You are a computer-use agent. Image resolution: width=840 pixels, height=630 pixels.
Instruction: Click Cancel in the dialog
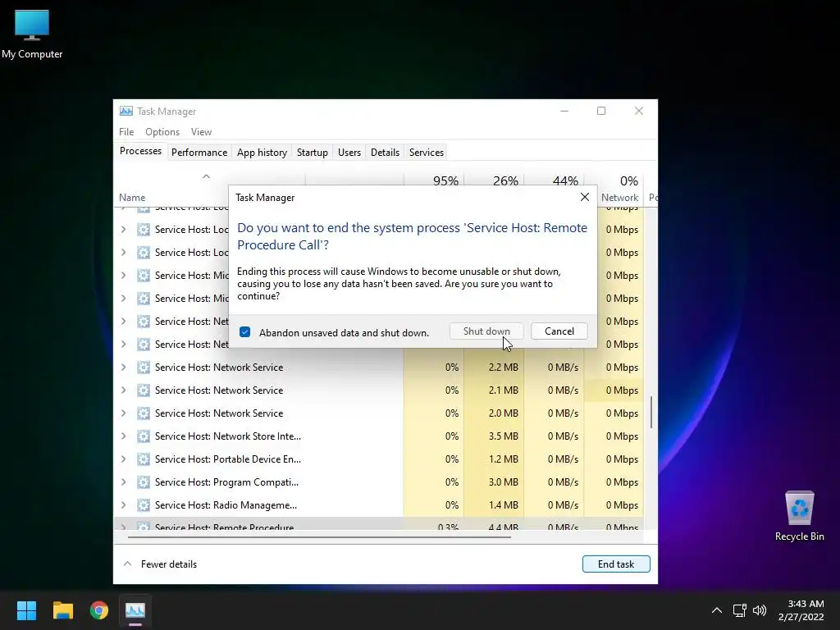point(559,331)
